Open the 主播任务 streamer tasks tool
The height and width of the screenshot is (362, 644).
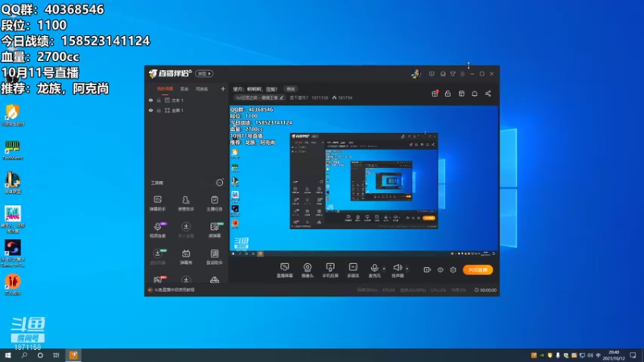pos(214,204)
